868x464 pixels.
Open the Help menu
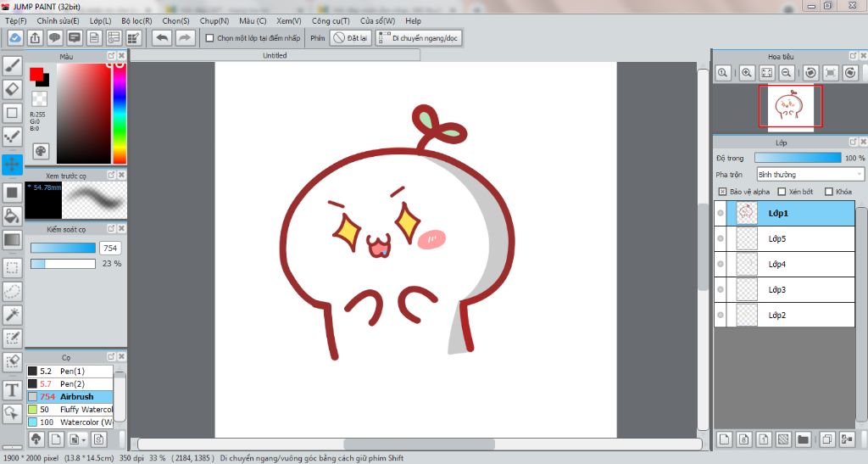[x=413, y=20]
